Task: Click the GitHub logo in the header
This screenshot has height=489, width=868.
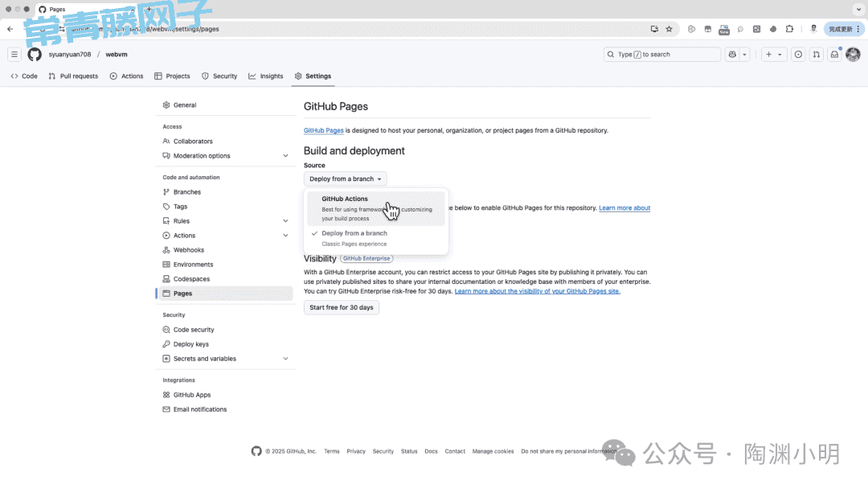Action: (x=35, y=54)
